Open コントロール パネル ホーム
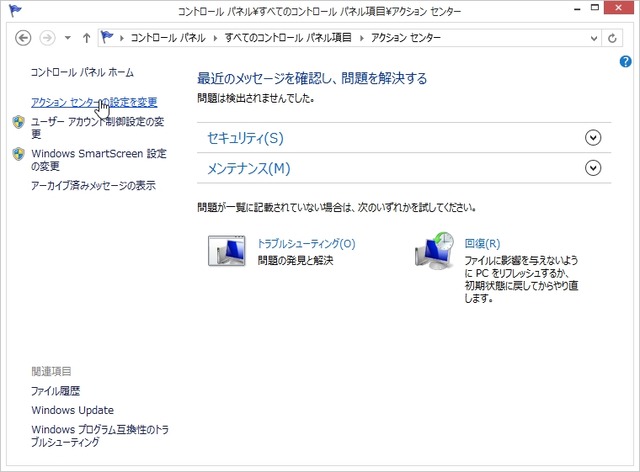Viewport: 640px width, 472px height. tap(82, 73)
